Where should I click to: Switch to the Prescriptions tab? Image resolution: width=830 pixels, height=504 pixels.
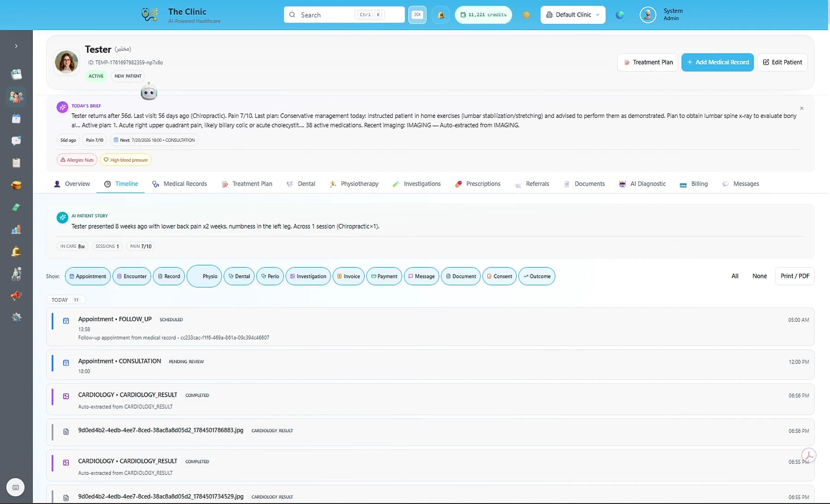pos(477,184)
